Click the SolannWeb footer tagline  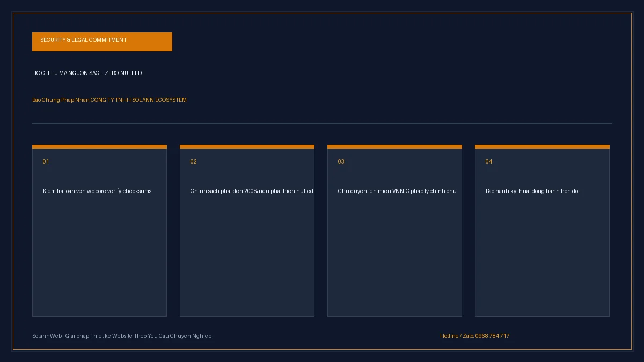122,336
